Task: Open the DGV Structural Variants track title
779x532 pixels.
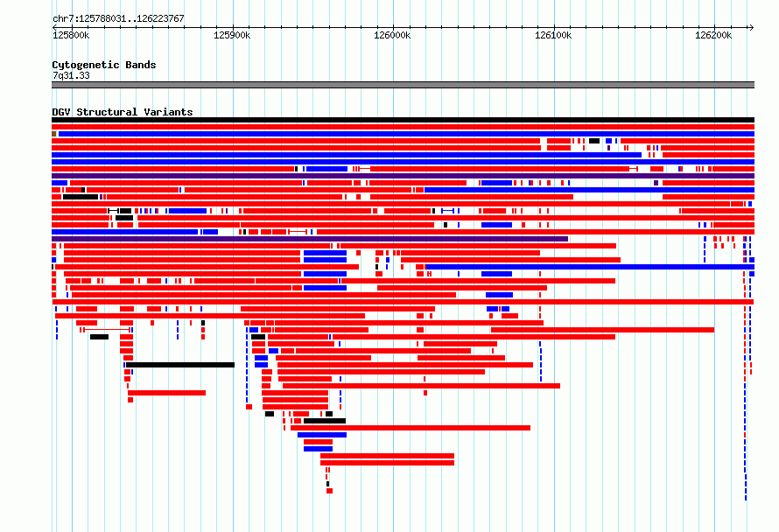Action: coord(123,112)
